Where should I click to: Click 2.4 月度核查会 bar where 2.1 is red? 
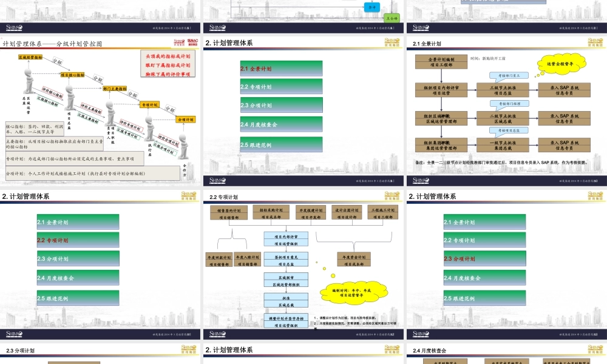pos(281,124)
